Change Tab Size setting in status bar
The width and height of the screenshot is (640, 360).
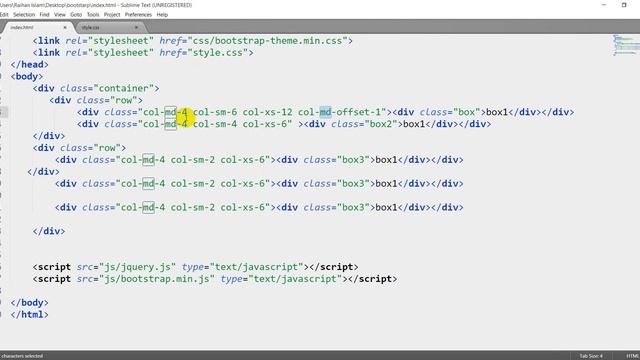(591, 356)
